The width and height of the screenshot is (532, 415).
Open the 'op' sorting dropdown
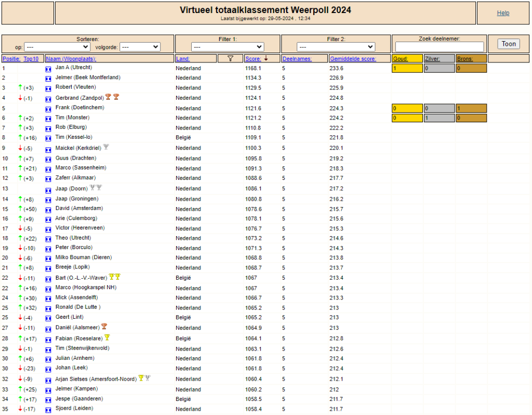57,47
